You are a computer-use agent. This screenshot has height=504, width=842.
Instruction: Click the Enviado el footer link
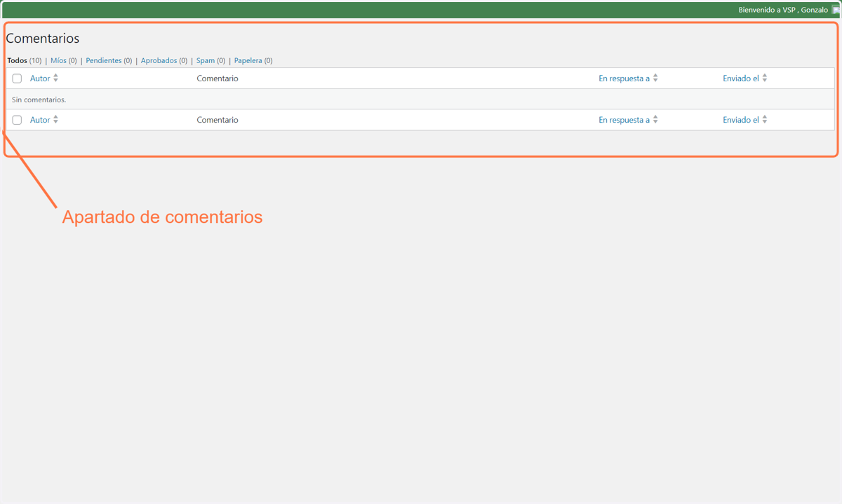click(x=741, y=120)
